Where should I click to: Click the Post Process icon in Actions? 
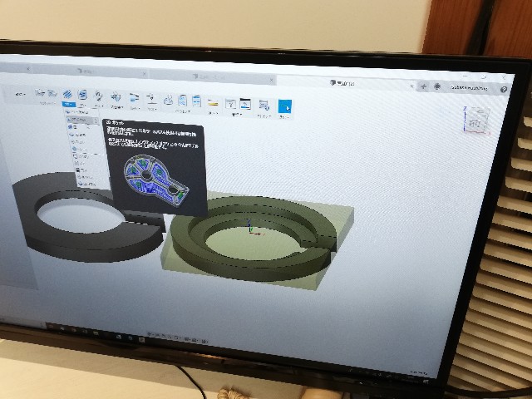tap(183, 101)
